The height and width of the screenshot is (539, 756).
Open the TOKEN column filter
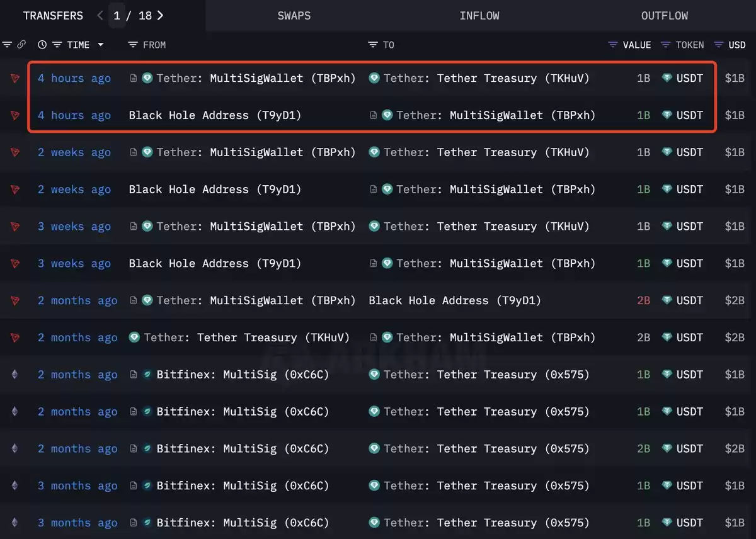pyautogui.click(x=666, y=45)
